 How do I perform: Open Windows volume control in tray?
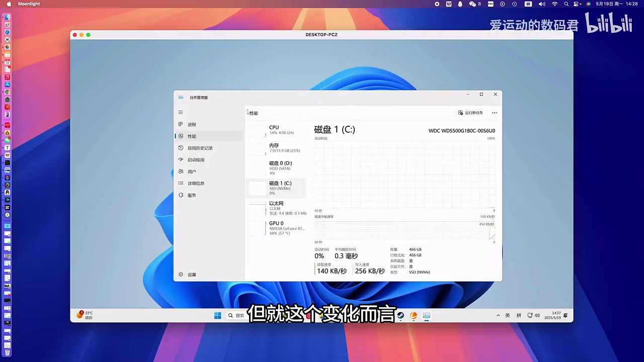(x=537, y=316)
